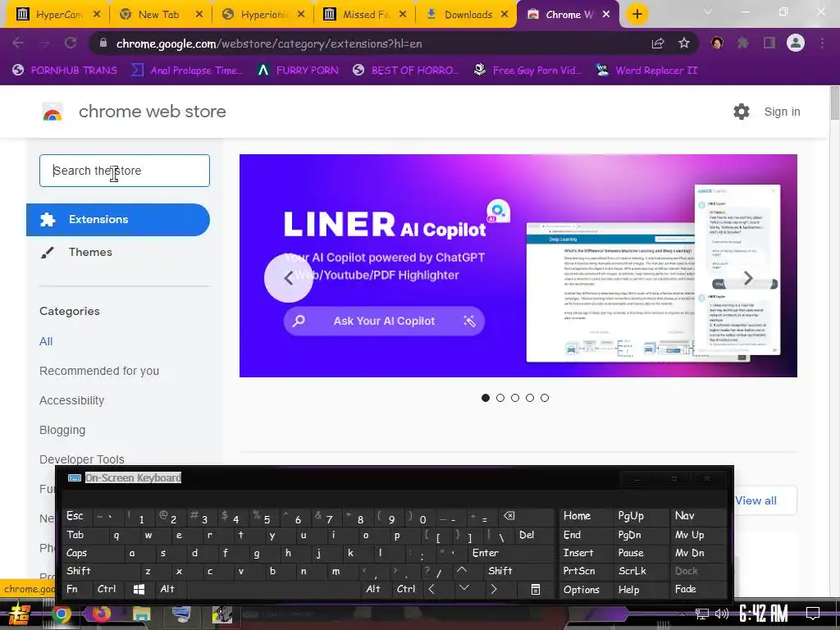The image size is (840, 630).
Task: Choose Recommended for you category
Action: [x=99, y=371]
